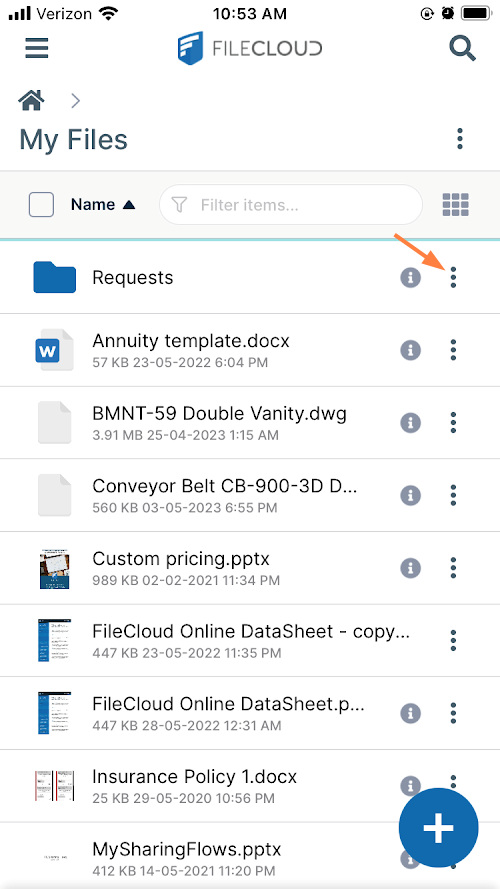Open the hamburger navigation menu
Image resolution: width=500 pixels, height=889 pixels.
[38, 48]
